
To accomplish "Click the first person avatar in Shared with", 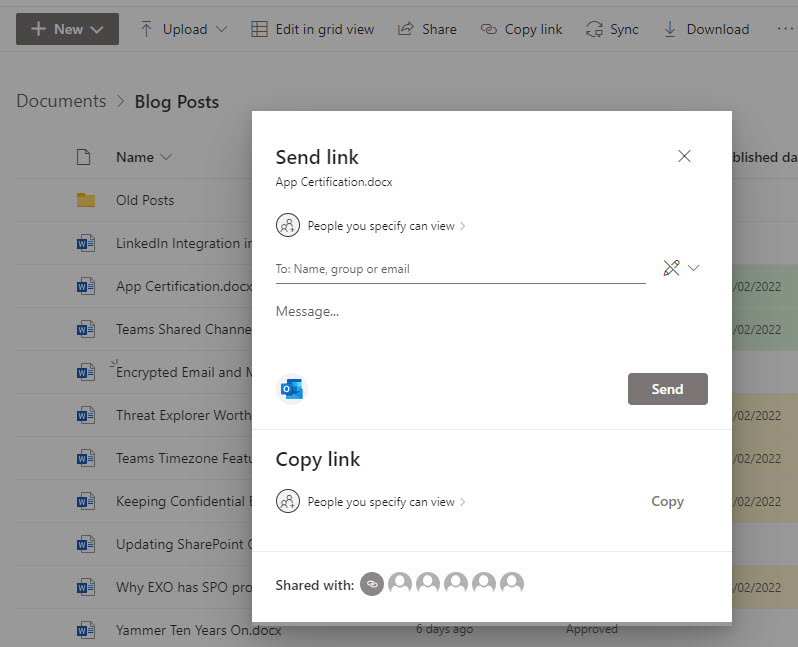I will [x=400, y=584].
